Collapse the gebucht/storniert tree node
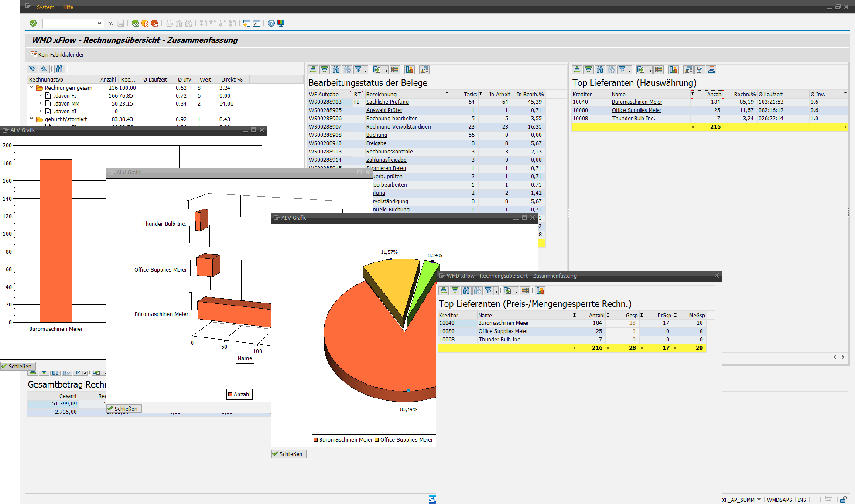The height and width of the screenshot is (504, 855). coord(31,119)
